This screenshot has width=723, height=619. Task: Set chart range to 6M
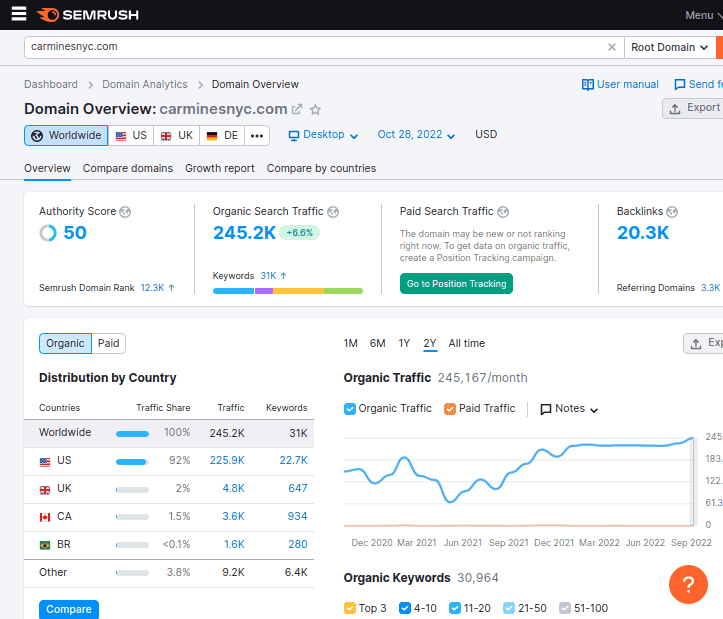pyautogui.click(x=377, y=344)
